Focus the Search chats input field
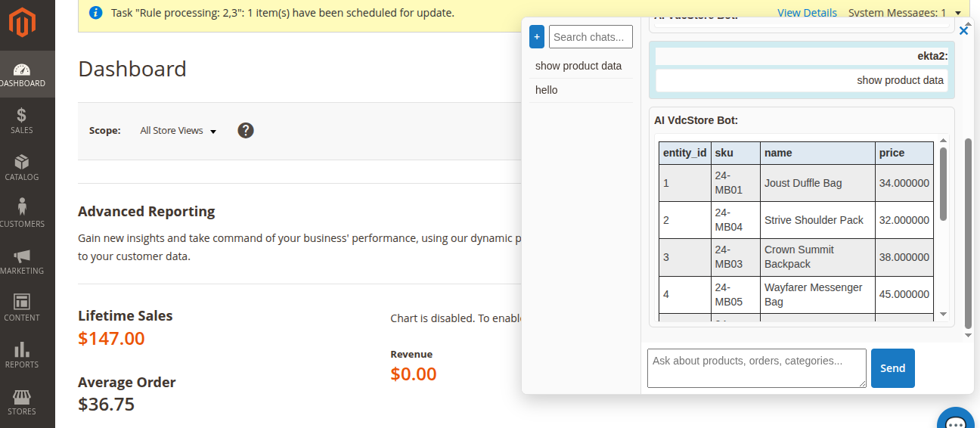This screenshot has height=428, width=980. tap(591, 36)
